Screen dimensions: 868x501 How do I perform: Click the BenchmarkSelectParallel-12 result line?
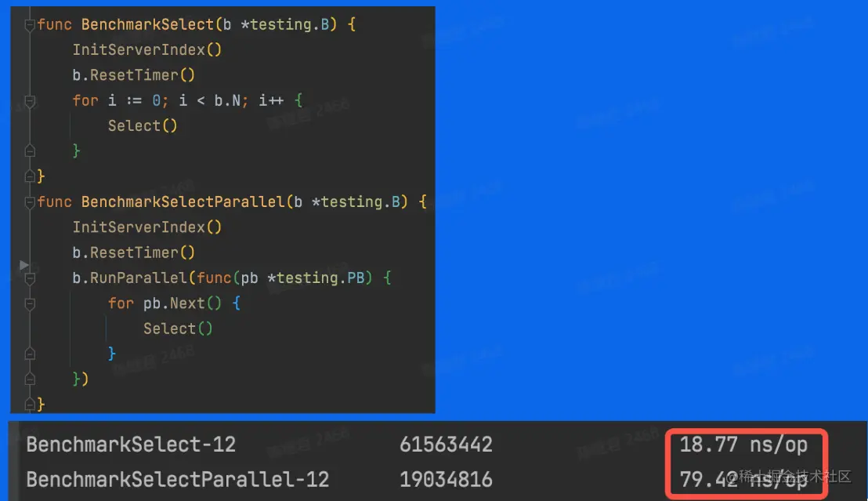pos(178,479)
